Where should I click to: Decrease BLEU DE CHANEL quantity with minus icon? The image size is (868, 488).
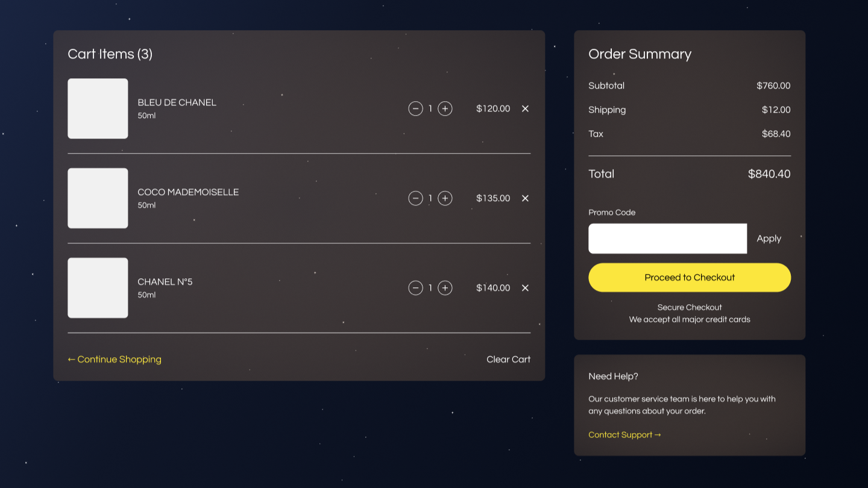click(415, 108)
